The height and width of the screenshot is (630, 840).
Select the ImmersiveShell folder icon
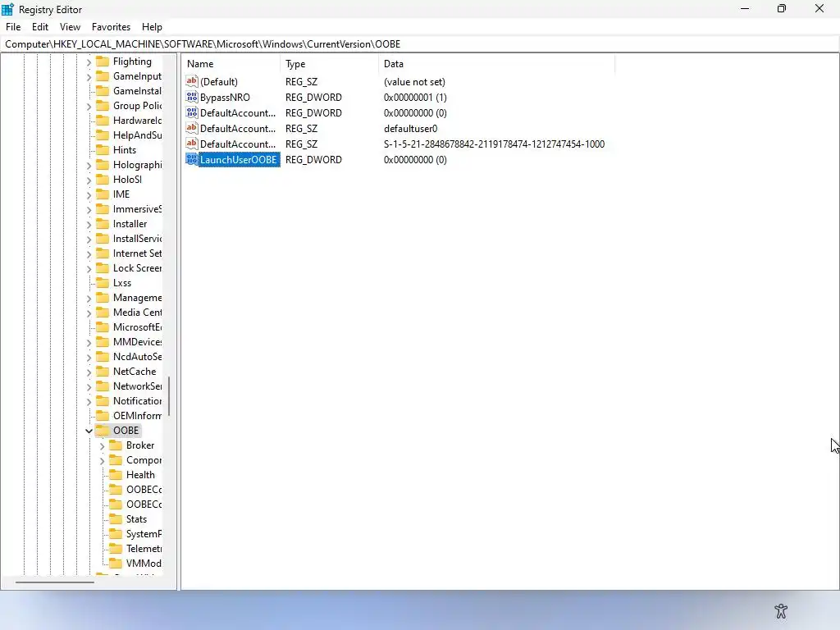coord(103,208)
